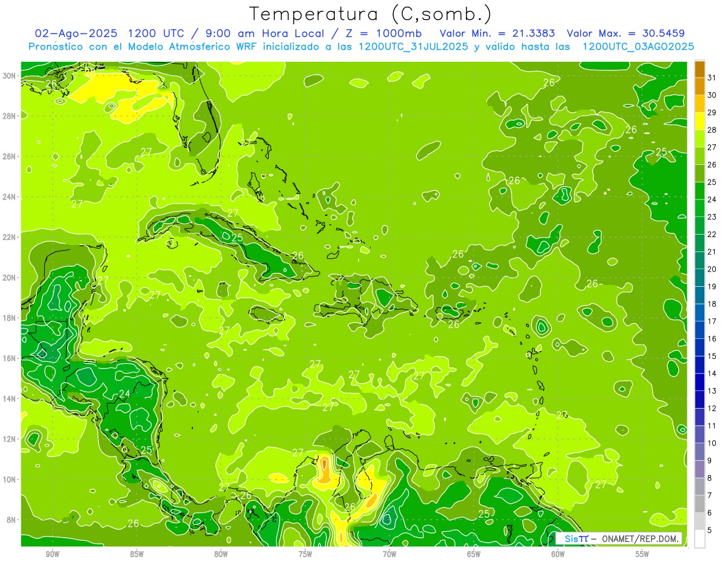Click the blue legend swatch between 14 and 15
Image resolution: width=728 pixels, height=562 pixels.
tap(699, 365)
